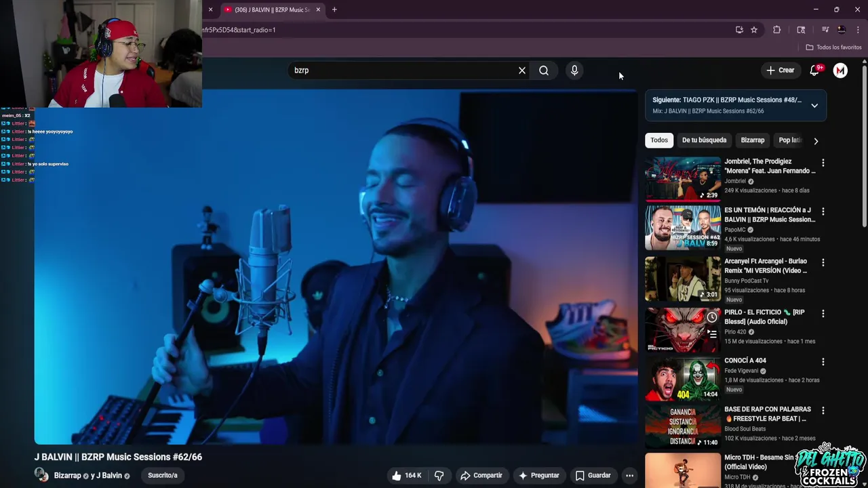Show more filter chips with right arrow
The height and width of the screenshot is (488, 868).
816,141
